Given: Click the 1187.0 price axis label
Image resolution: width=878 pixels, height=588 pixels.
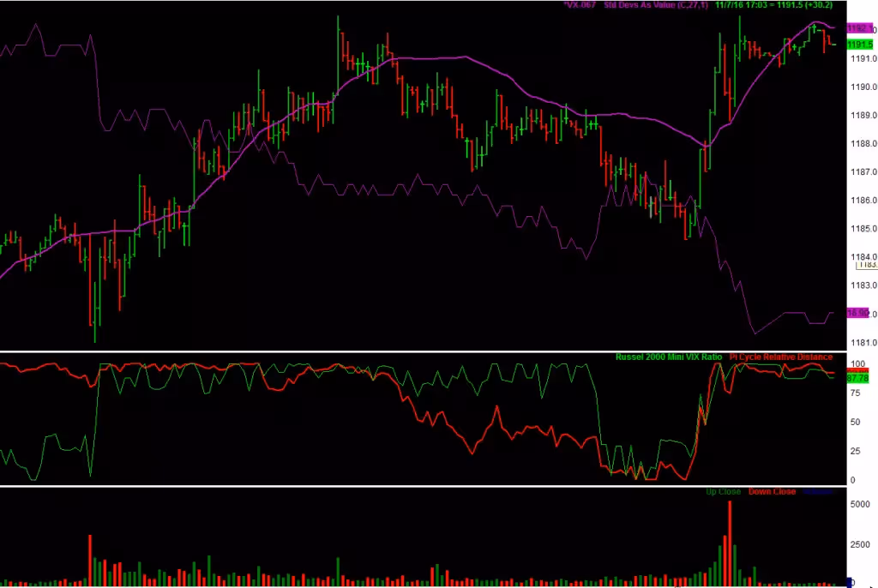Looking at the screenshot, I should point(863,172).
